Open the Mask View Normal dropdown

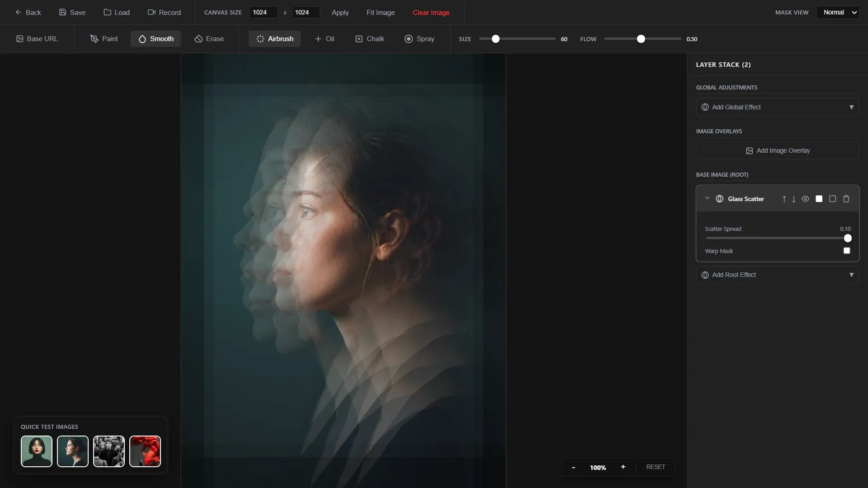pos(837,12)
